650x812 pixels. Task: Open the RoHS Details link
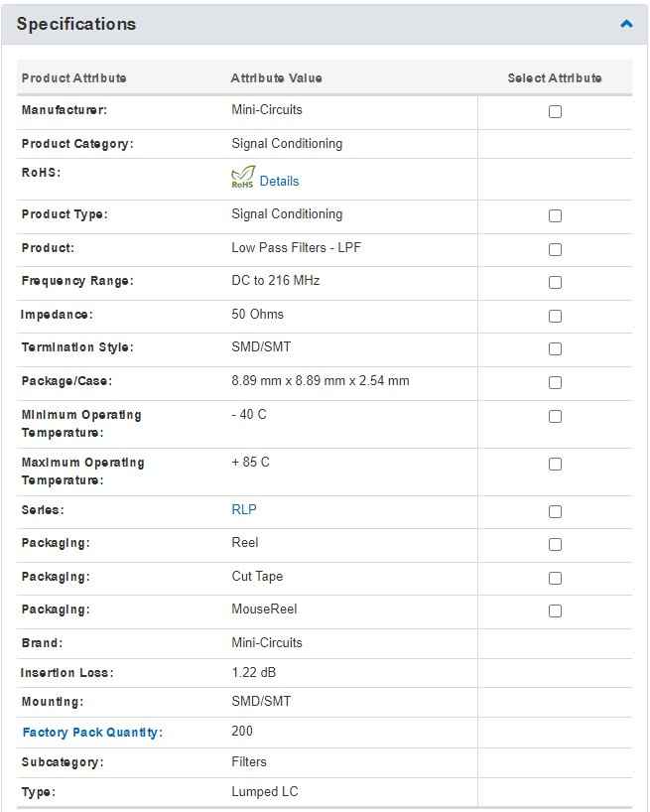279,182
